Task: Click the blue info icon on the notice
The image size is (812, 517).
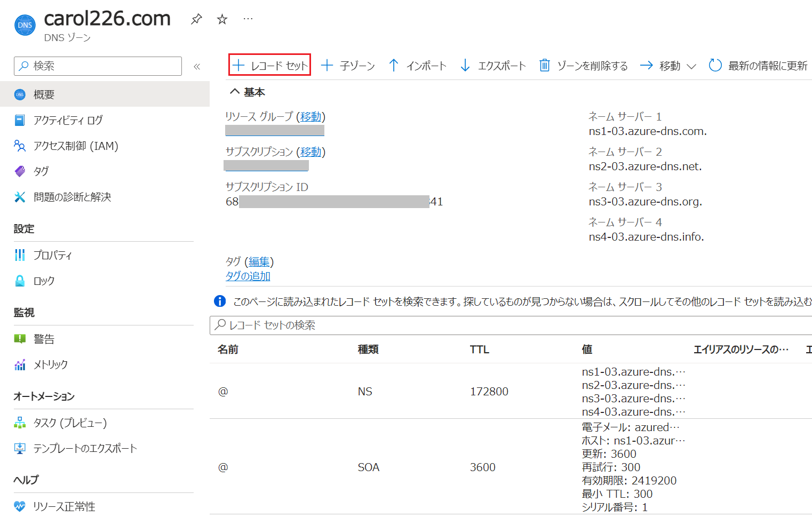Action: [220, 301]
